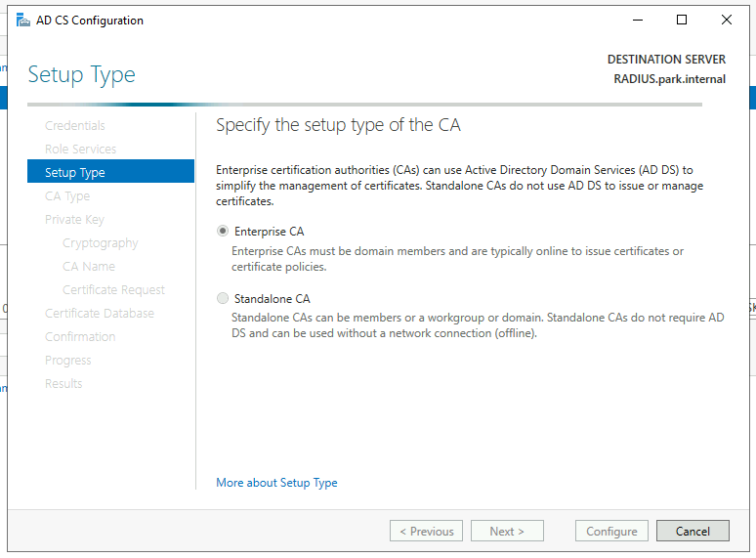This screenshot has width=756, height=558.
Task: Open the More about Setup Type link
Action: tap(276, 483)
